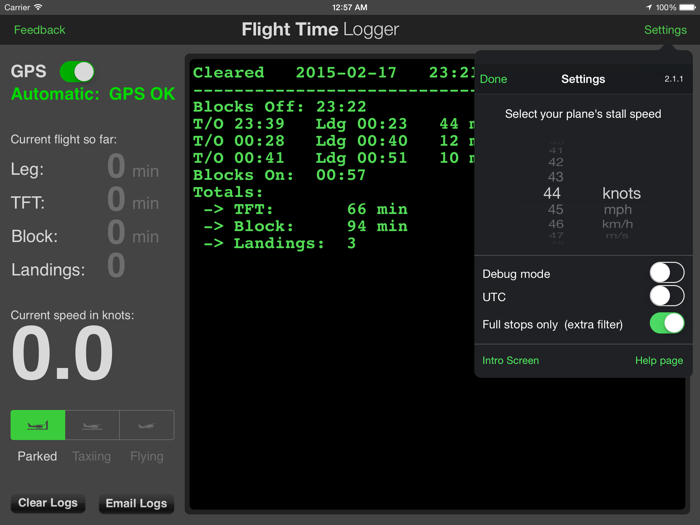The width and height of the screenshot is (700, 525).
Task: Tap the 'T/O 00:41' log entry
Action: [x=238, y=158]
